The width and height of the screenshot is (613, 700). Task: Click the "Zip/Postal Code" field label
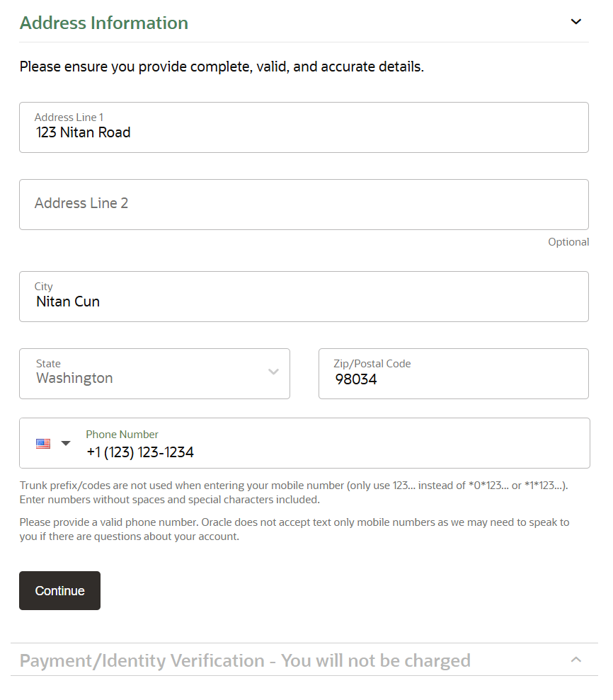coord(372,364)
